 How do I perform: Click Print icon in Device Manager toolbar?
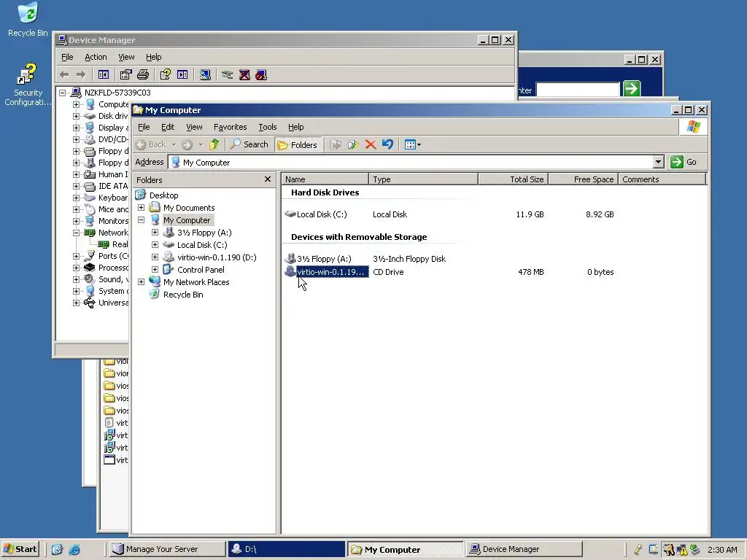(143, 75)
